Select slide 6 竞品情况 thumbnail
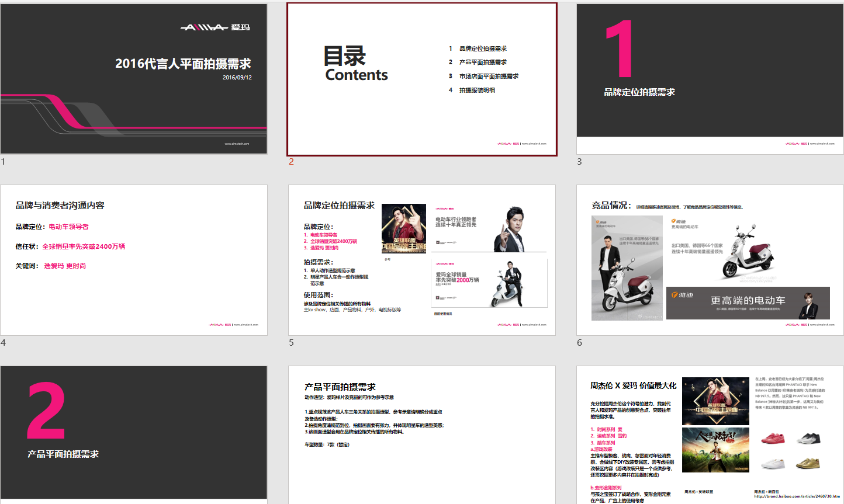Image resolution: width=844 pixels, height=504 pixels. [710, 260]
